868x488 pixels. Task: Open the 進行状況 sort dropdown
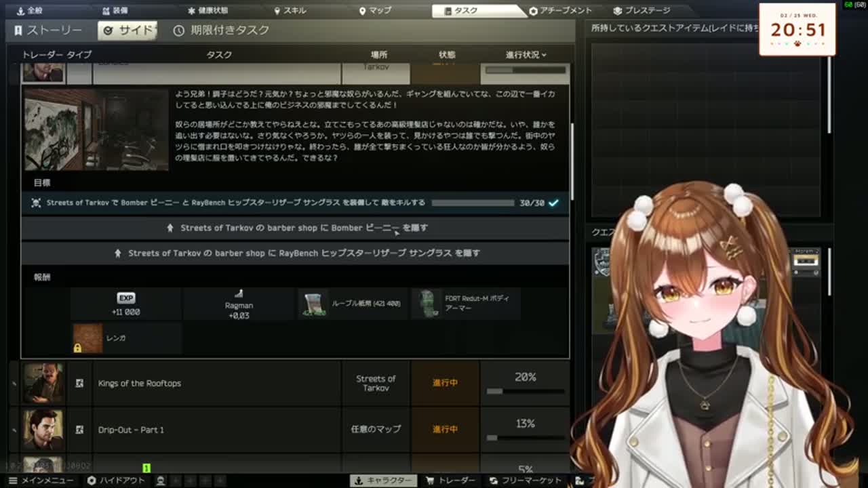pyautogui.click(x=526, y=54)
